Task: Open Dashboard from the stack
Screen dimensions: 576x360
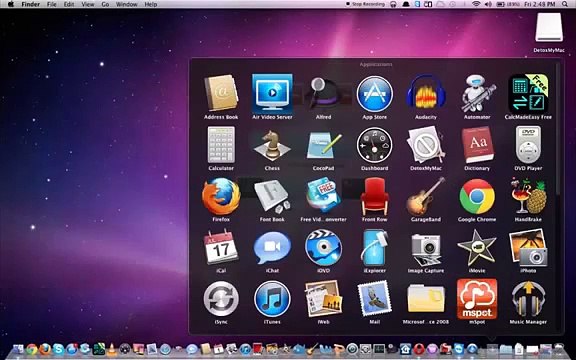Action: tap(374, 145)
